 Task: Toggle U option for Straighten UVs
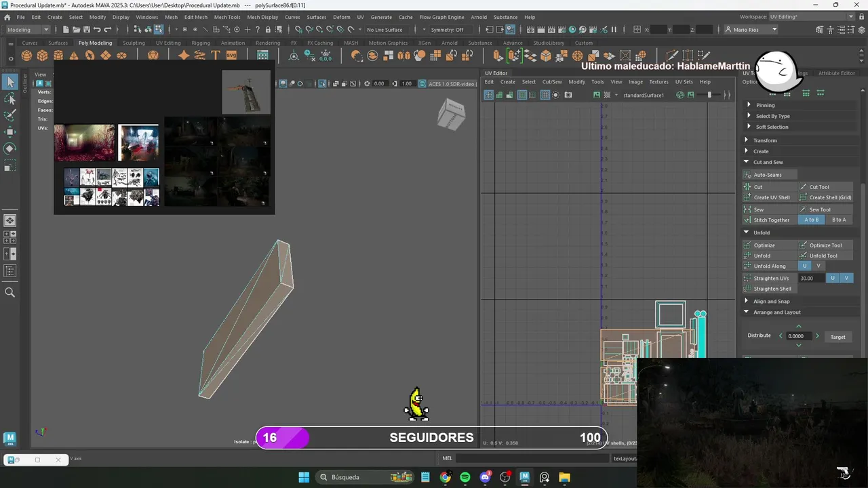click(833, 278)
